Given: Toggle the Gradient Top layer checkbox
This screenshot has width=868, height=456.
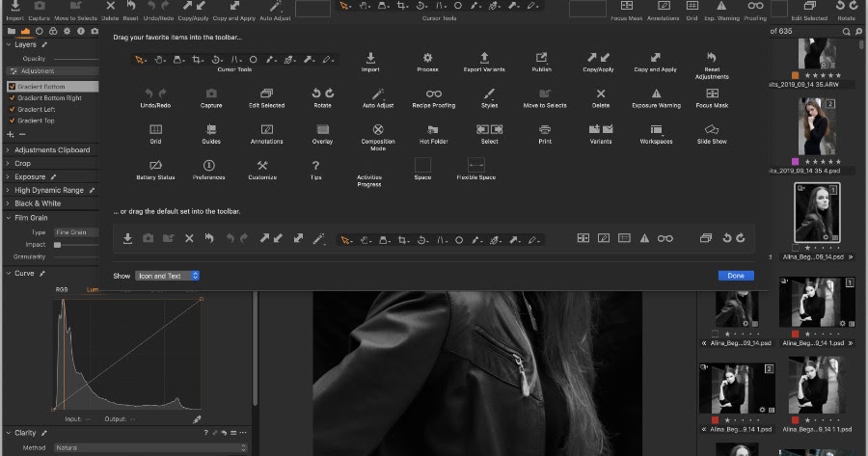Looking at the screenshot, I should 12,121.
